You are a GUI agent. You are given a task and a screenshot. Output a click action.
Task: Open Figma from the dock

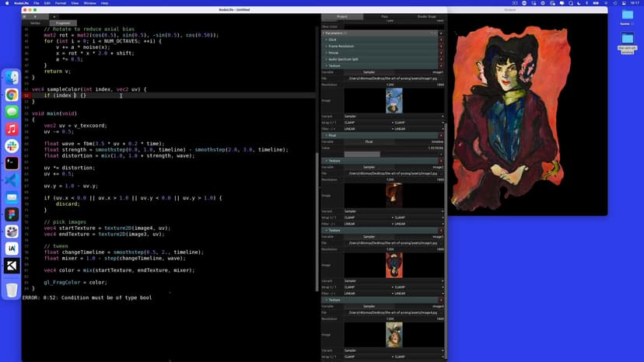click(12, 214)
